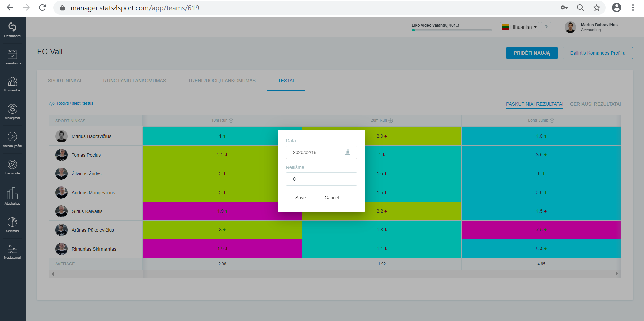
Task: Click plus icon next to 10m Run
Action: [231, 121]
